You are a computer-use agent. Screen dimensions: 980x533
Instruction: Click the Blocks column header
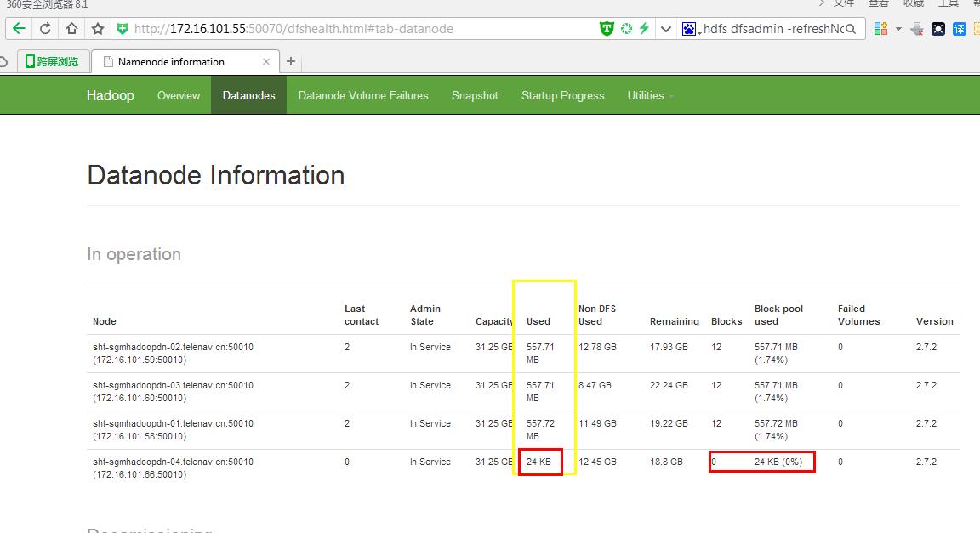[x=726, y=321]
